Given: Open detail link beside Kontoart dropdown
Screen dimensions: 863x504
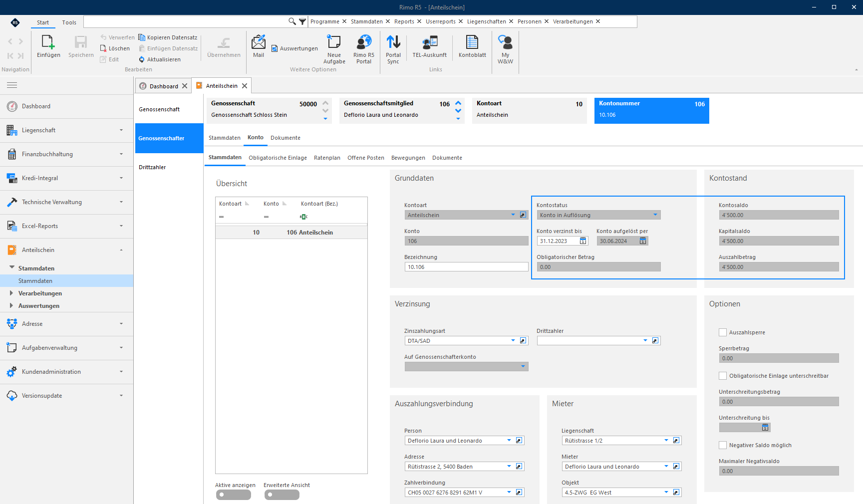Looking at the screenshot, I should pos(523,215).
